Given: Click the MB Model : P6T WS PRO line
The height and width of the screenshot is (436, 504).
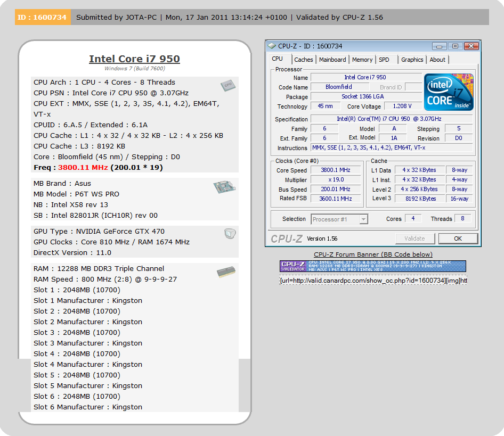Looking at the screenshot, I should click(x=77, y=194).
